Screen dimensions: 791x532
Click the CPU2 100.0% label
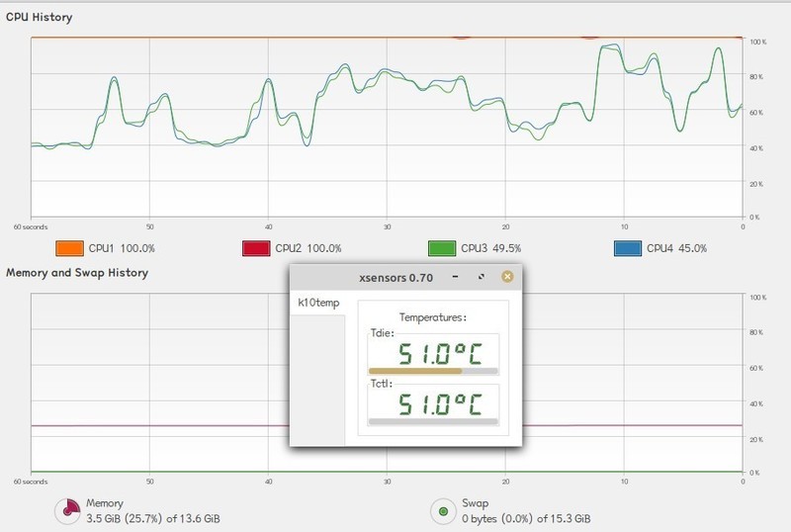pyautogui.click(x=308, y=248)
